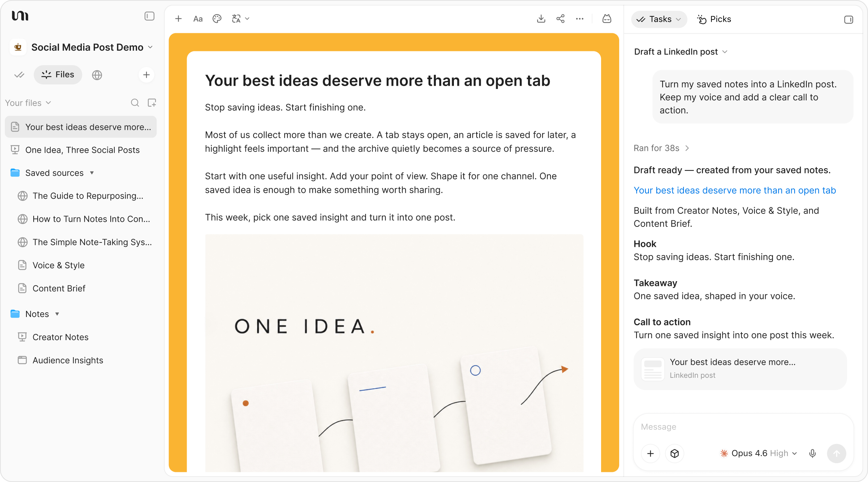The height and width of the screenshot is (482, 868).
Task: Click the assistant robot icon in editor toolbar
Action: [607, 19]
